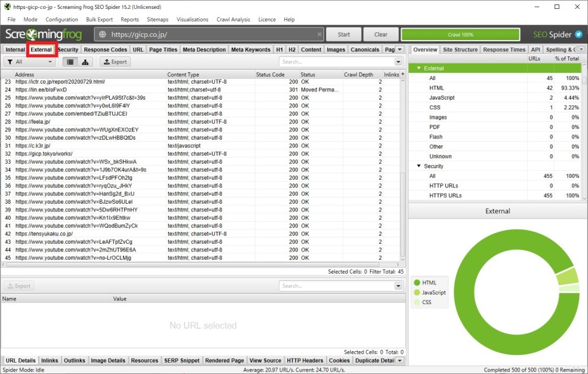Select the Unknown row in overview list
Image resolution: width=588 pixels, height=374 pixels.
[x=495, y=156]
